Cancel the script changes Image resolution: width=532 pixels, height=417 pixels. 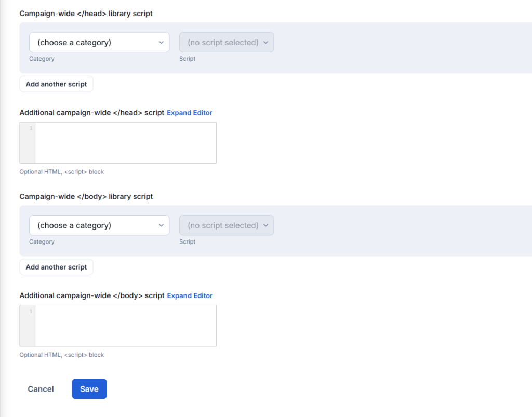(41, 389)
